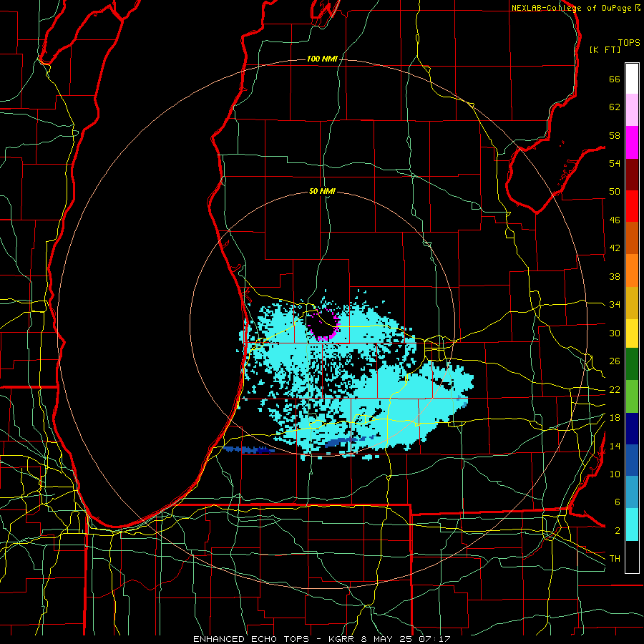Image resolution: width=644 pixels, height=644 pixels.
Task: Click the legend value 10
Action: click(x=615, y=474)
